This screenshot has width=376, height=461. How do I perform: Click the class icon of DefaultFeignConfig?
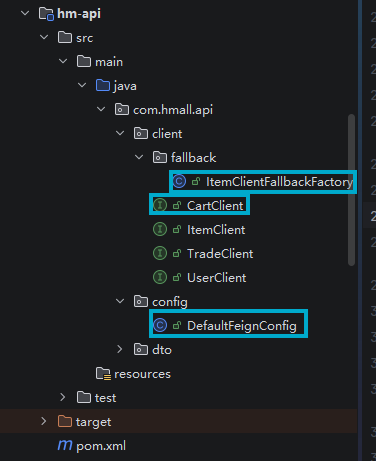[160, 325]
